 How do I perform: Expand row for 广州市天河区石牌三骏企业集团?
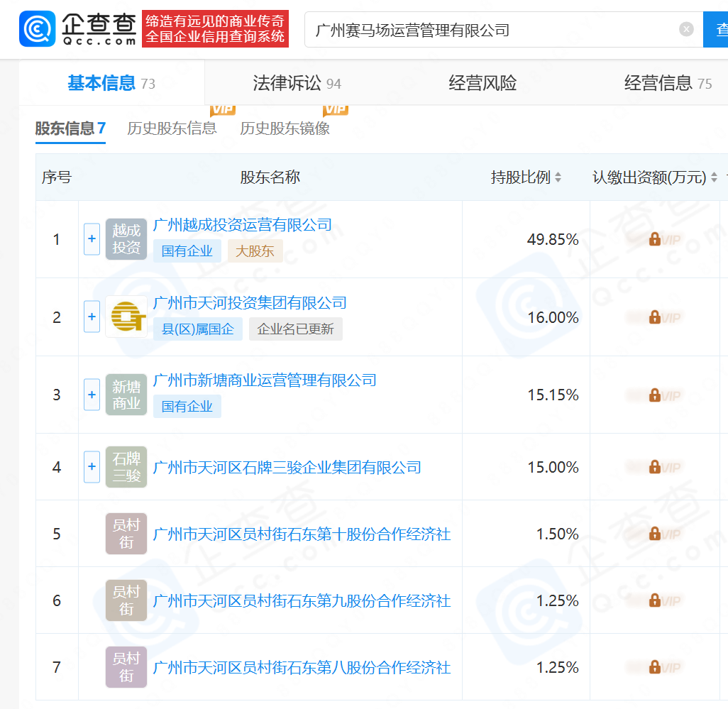[x=92, y=467]
